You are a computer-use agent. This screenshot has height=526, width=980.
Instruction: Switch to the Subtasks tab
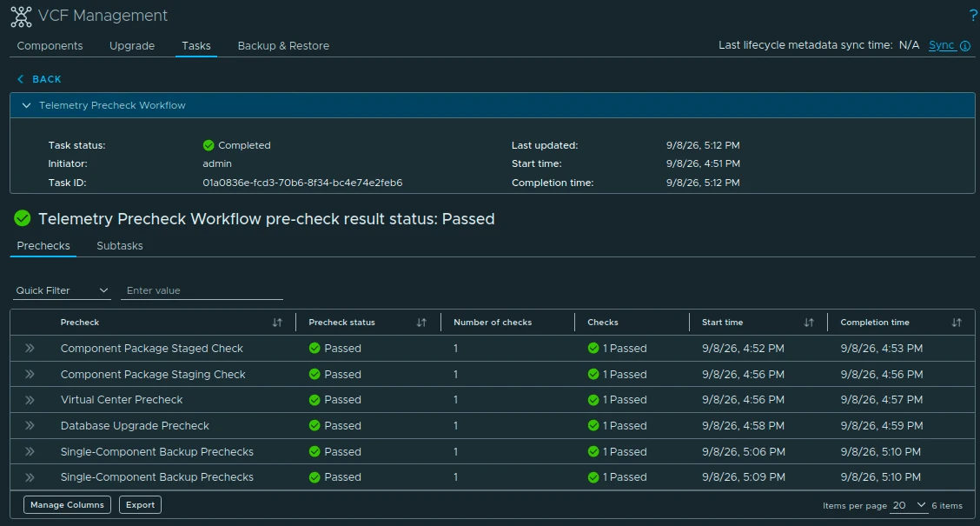click(120, 246)
